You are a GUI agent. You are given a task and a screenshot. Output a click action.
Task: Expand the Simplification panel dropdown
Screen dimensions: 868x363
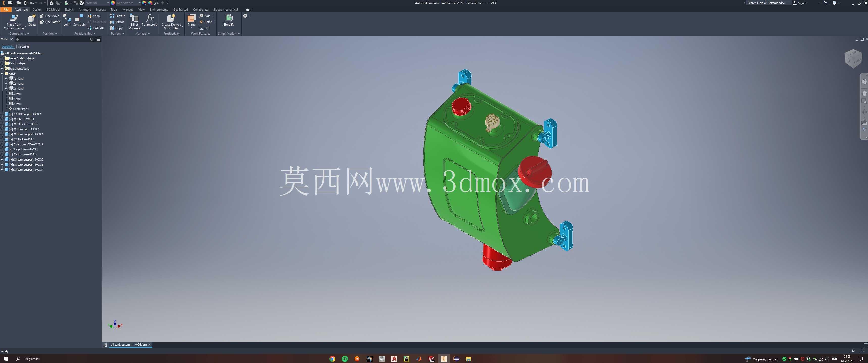pos(229,34)
